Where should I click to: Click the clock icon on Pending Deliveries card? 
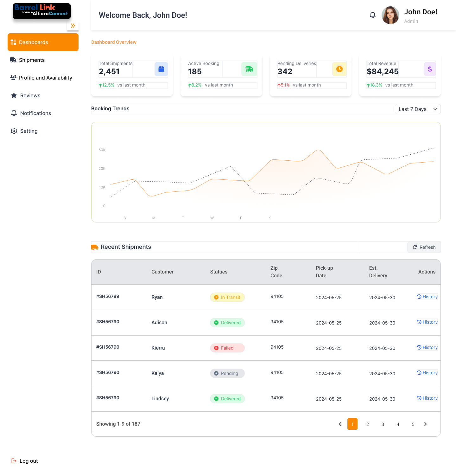339,69
